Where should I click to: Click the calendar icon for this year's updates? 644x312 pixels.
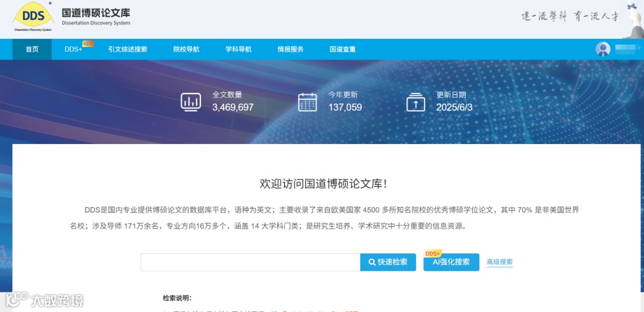coord(307,102)
